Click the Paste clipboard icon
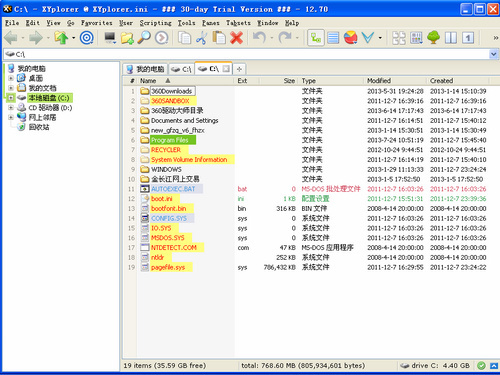The width and height of the screenshot is (500, 375). click(219, 38)
